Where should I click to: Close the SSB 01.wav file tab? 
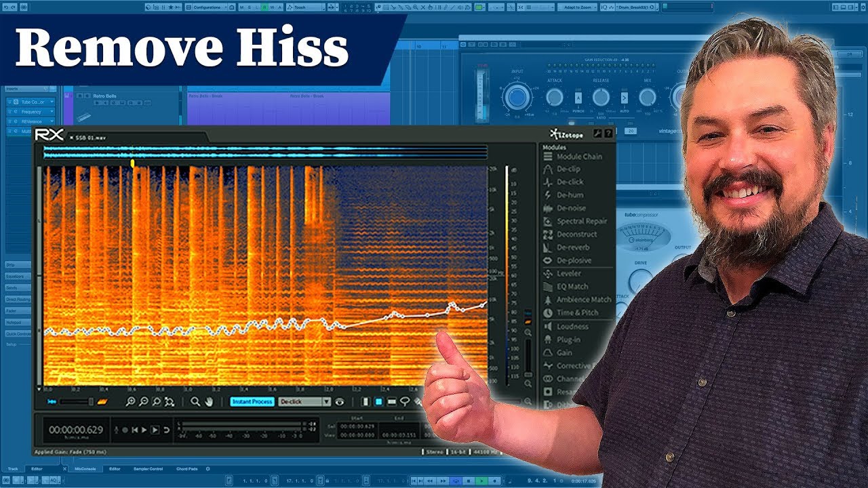[71, 138]
